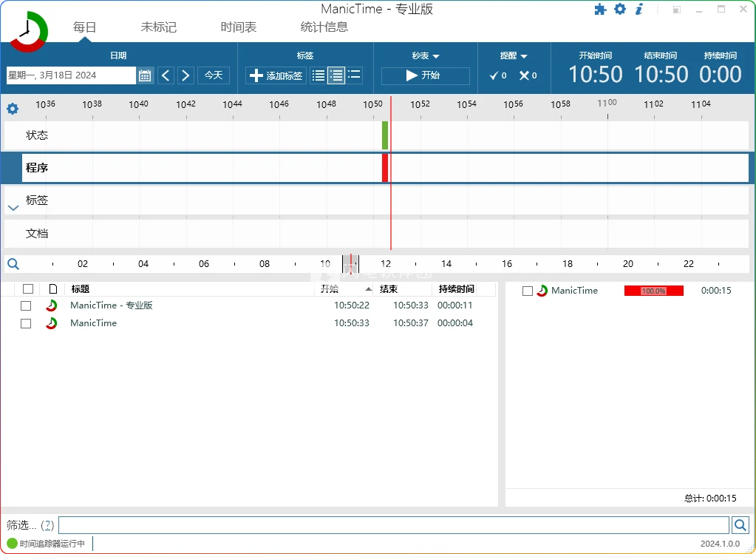Click the red block in 程序 timeline

(385, 168)
